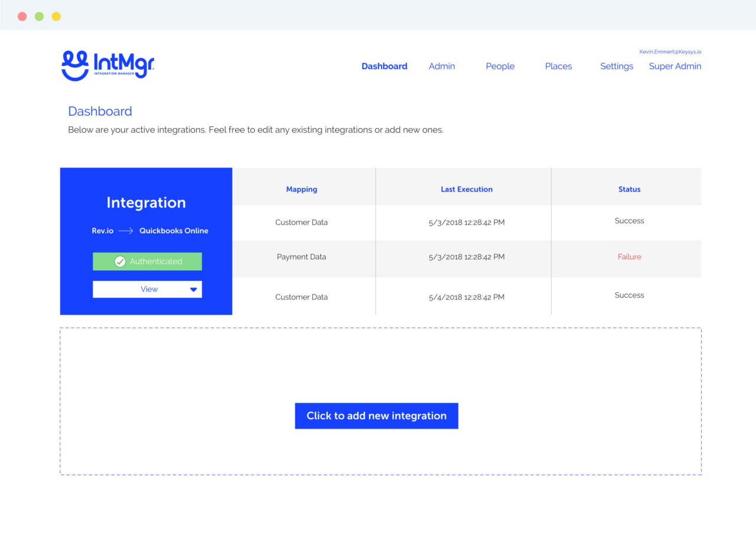Switch to the Admin navigation item
The width and height of the screenshot is (756, 533).
coord(442,66)
